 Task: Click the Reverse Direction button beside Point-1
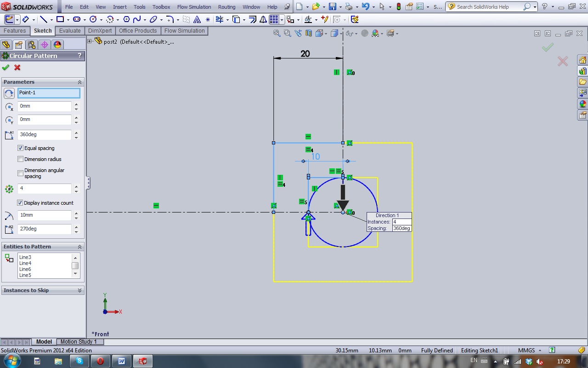9,93
